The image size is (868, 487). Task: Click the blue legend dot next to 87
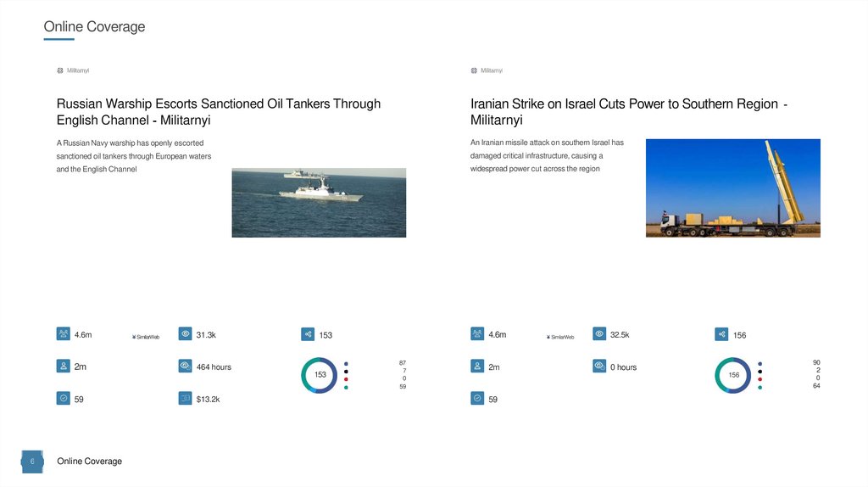pyautogui.click(x=346, y=364)
